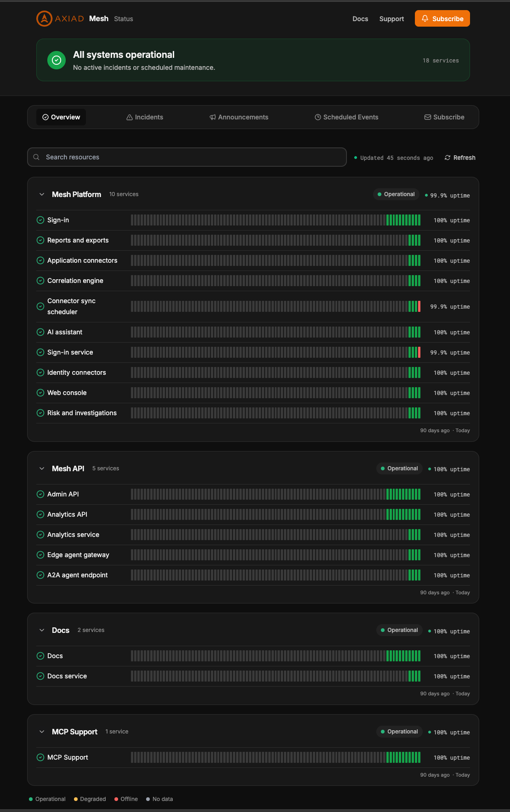Click the Mesh Platform Operational badge
510x812 pixels.
pos(396,194)
